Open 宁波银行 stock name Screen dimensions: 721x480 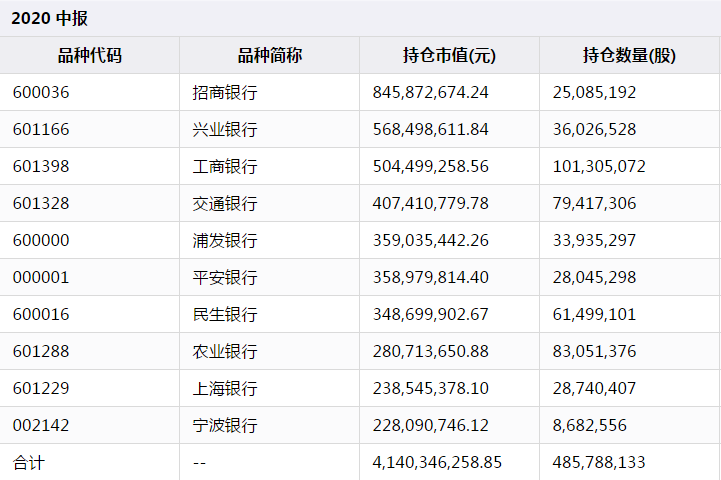point(225,425)
